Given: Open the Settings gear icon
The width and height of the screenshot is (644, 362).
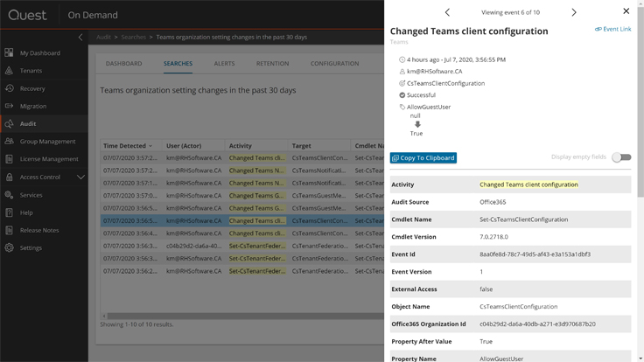Looking at the screenshot, I should click(x=9, y=248).
